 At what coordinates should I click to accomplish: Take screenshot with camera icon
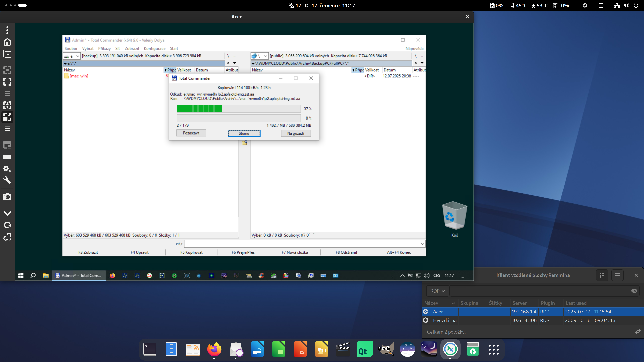7,197
